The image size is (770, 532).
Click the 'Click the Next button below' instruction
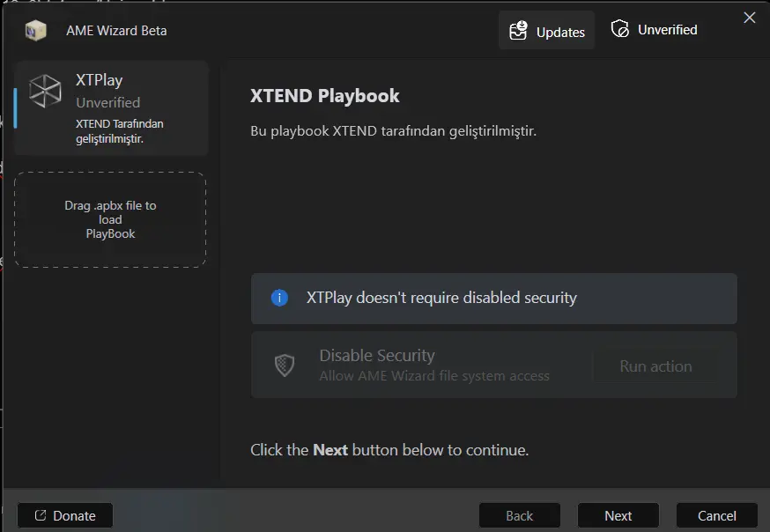(389, 450)
